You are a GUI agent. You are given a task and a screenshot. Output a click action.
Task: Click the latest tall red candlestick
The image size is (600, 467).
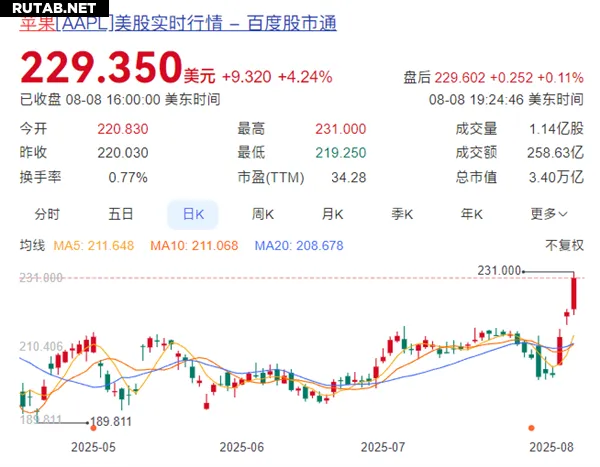click(x=574, y=294)
